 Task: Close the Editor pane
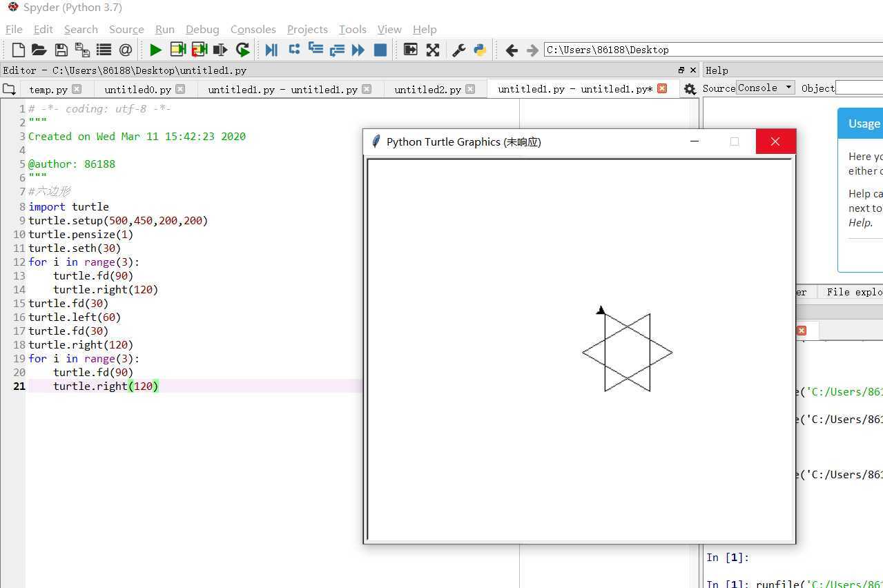(x=693, y=70)
